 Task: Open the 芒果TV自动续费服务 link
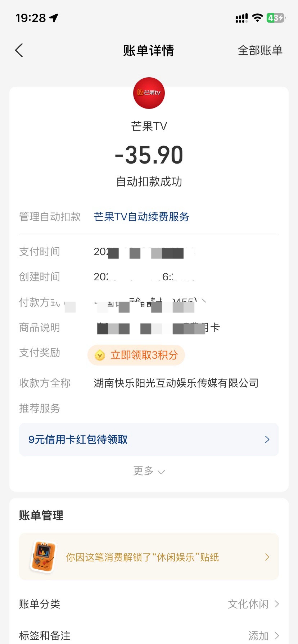(141, 217)
